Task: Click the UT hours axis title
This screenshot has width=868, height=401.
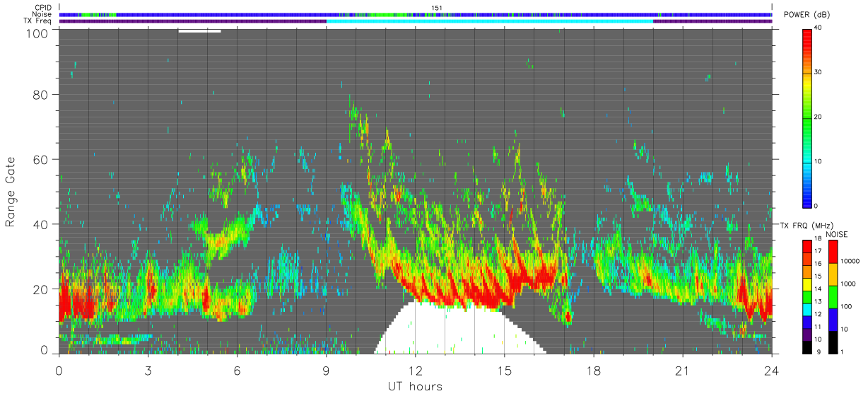Action: (x=415, y=387)
